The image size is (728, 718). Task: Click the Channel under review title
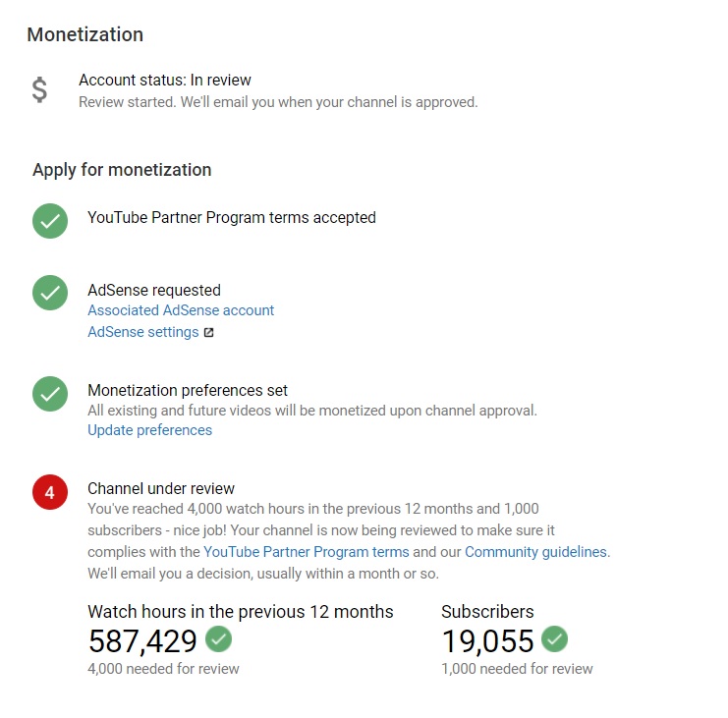tap(161, 489)
